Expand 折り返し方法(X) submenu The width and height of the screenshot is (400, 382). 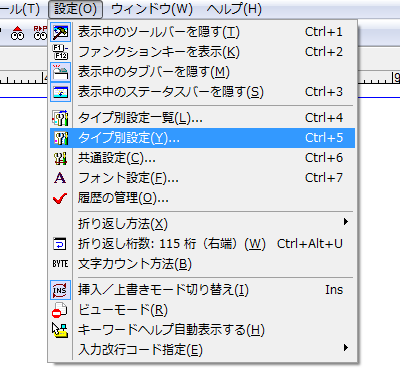202,224
